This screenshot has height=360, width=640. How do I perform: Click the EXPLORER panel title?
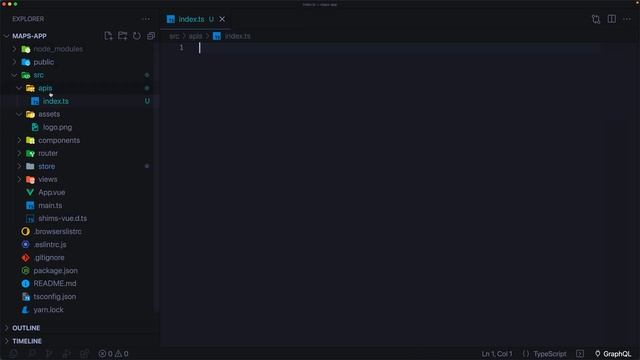tap(28, 19)
